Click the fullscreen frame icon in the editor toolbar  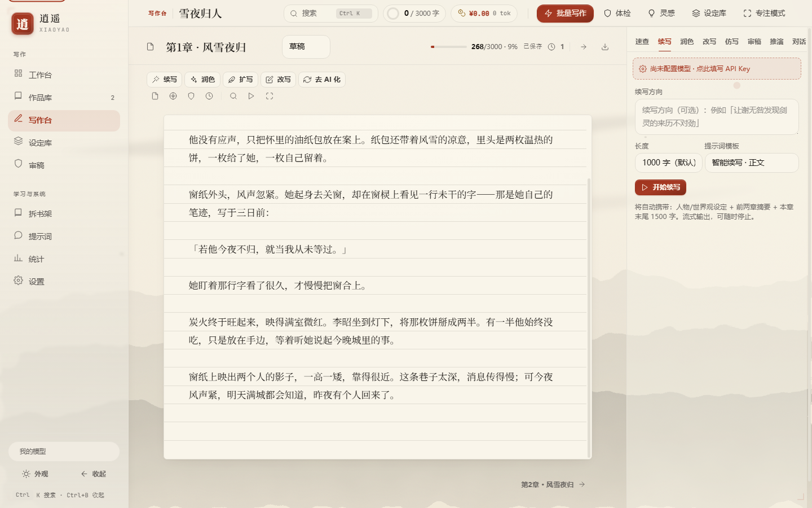point(270,96)
